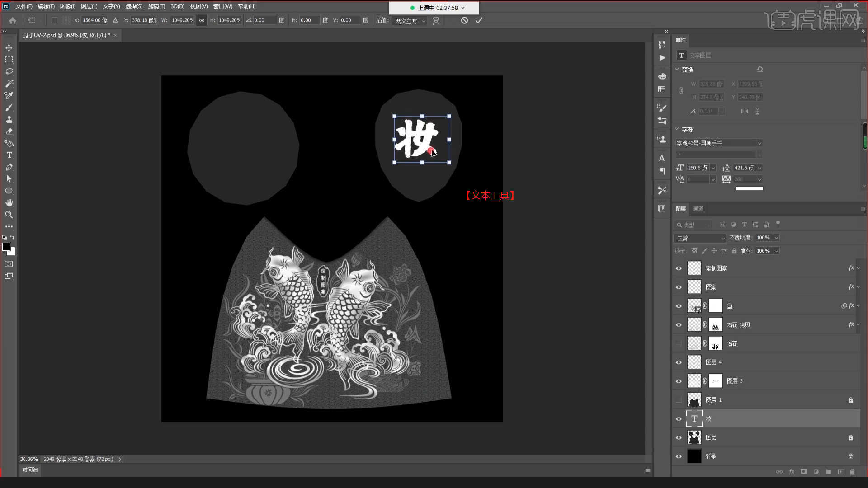Add a layer mask at panel bottom

[x=803, y=472]
